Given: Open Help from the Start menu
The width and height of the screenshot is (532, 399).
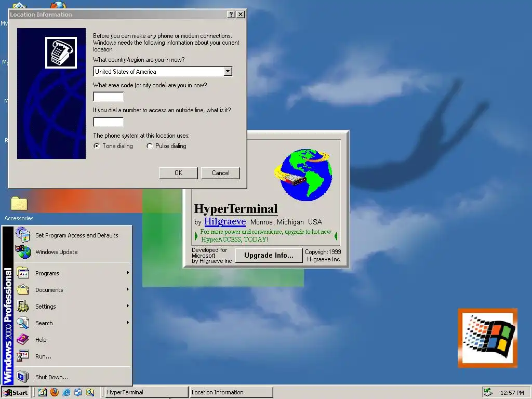Looking at the screenshot, I should (x=73, y=340).
